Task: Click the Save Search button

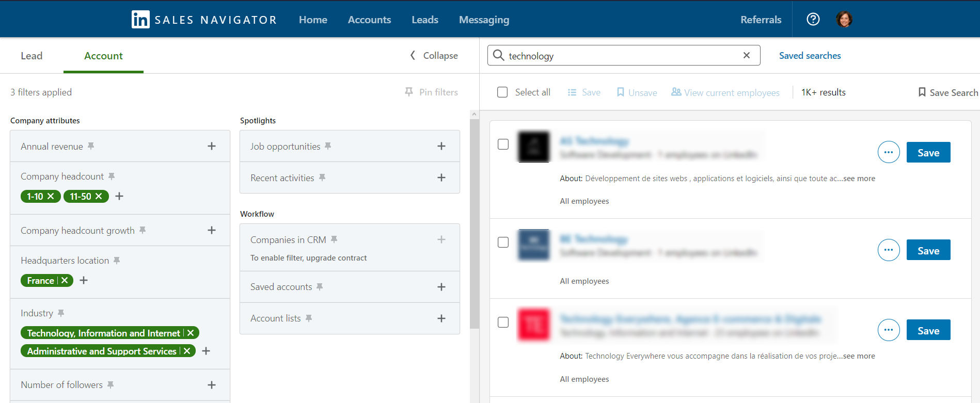Action: 947,92
